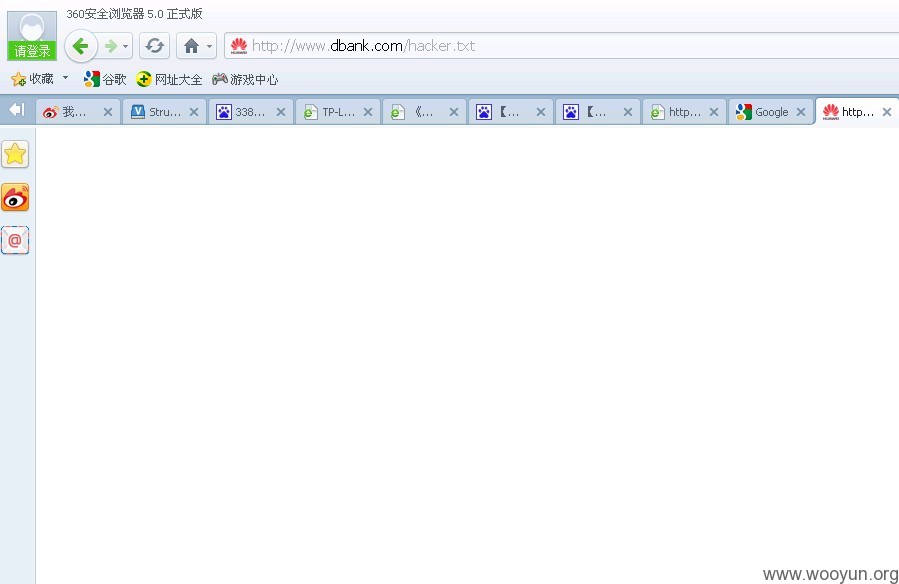Screen dimensions: 899x584
Task: Switch to the Weibo 我... tab
Action: click(78, 112)
